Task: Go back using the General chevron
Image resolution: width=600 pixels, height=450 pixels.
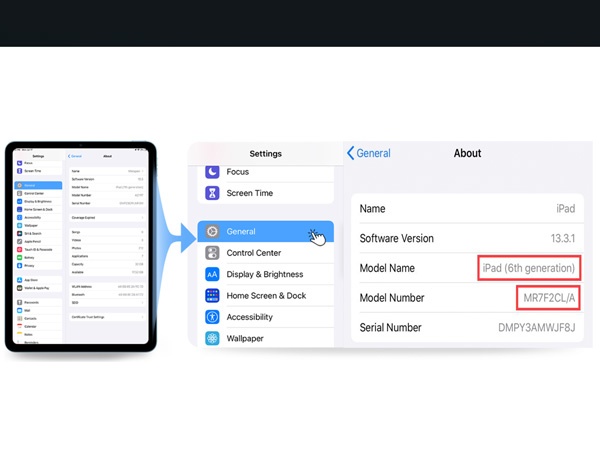Action: point(351,153)
